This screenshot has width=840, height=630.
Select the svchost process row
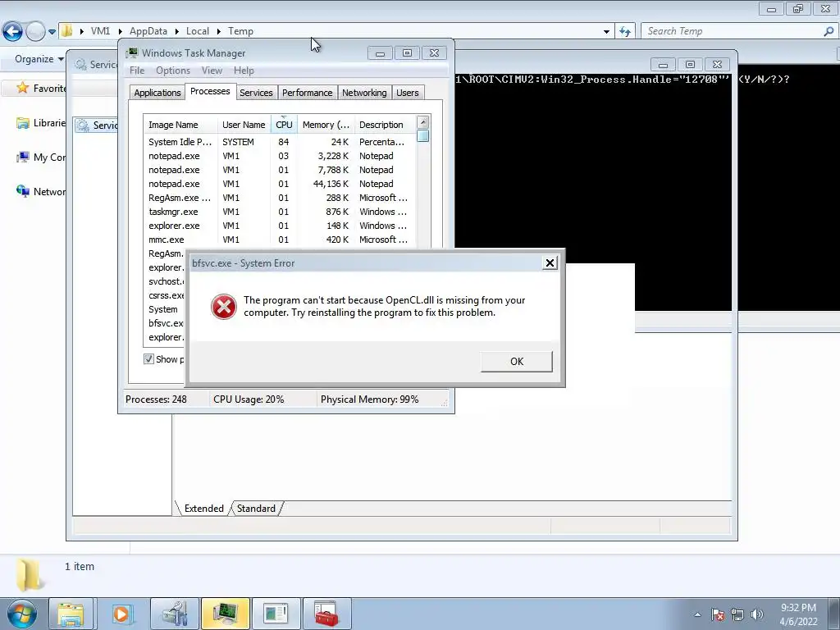pos(164,281)
